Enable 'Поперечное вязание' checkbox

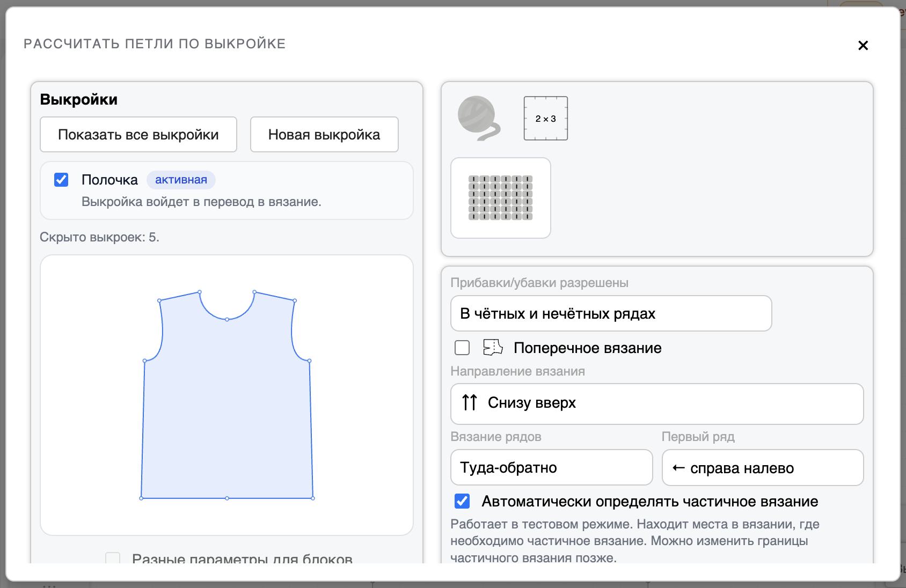(462, 348)
